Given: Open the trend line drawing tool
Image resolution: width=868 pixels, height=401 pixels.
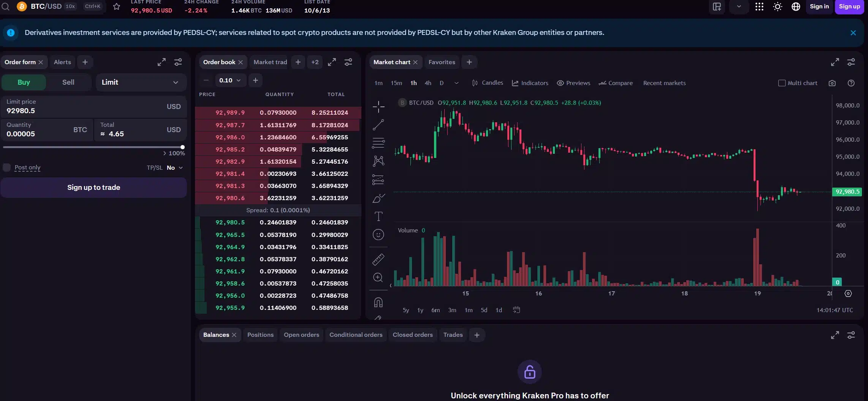Looking at the screenshot, I should (x=379, y=125).
